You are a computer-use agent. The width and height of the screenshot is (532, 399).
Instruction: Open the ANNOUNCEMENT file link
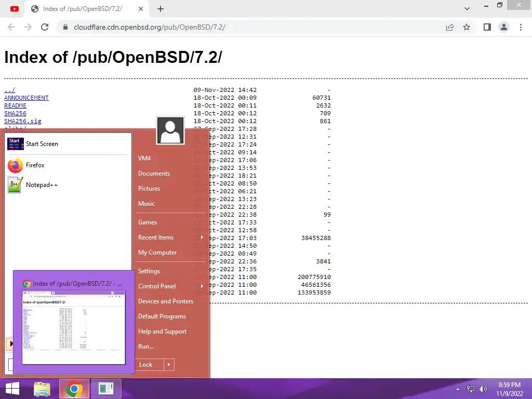(26, 98)
